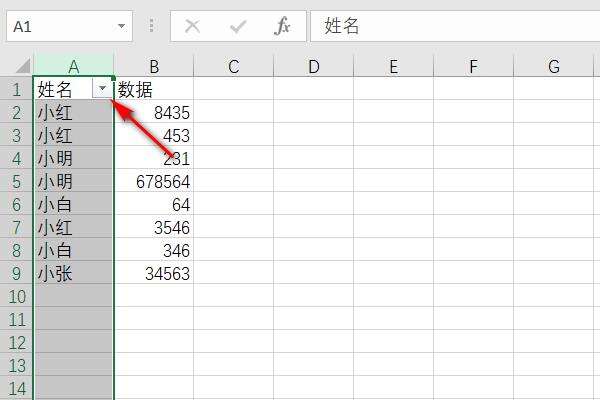
Task: Click cell with value 346
Action: (x=154, y=250)
